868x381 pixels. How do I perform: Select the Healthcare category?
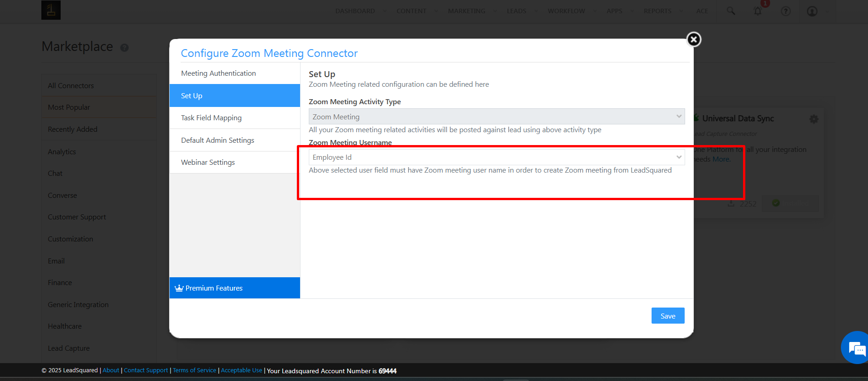[99, 326]
